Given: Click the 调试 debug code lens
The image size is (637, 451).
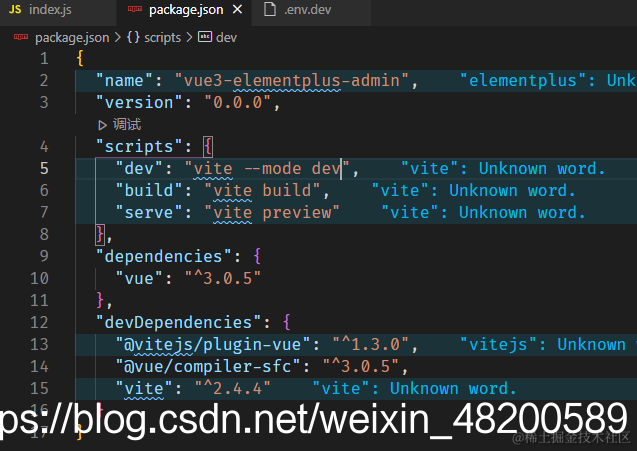Looking at the screenshot, I should point(127,124).
